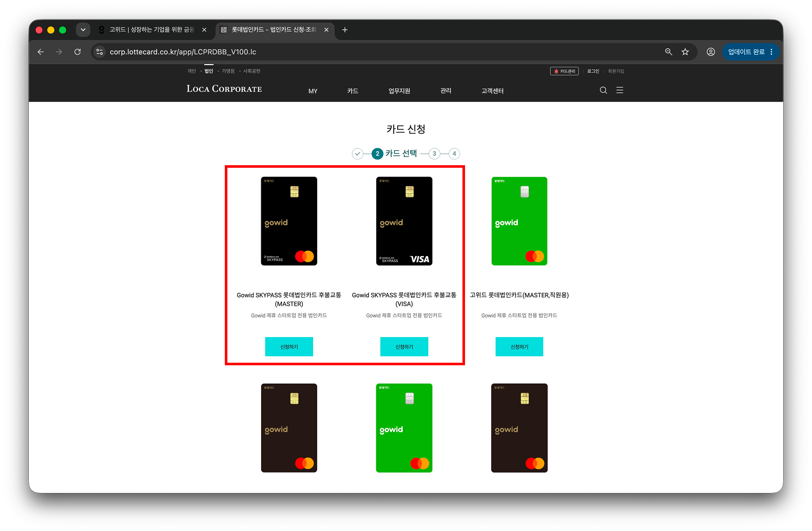The width and height of the screenshot is (812, 531).
Task: Click the '카드 신청' page heading
Action: (x=406, y=129)
